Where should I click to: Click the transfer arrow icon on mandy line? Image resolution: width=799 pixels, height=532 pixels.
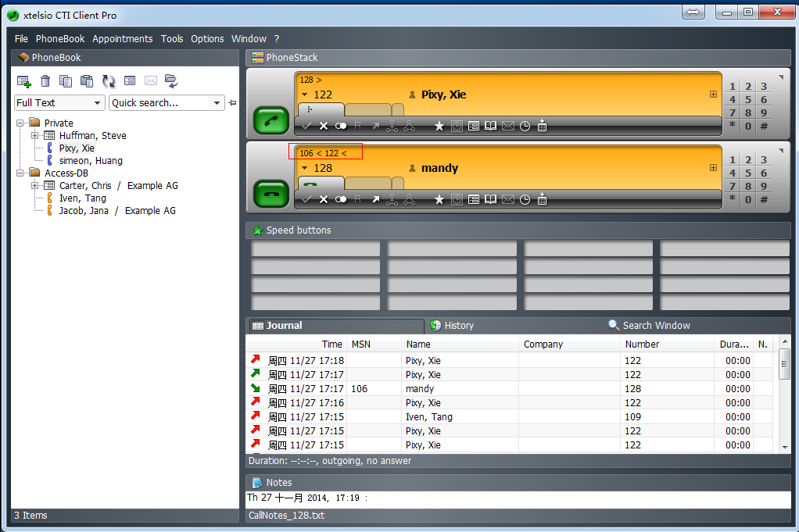pos(375,199)
